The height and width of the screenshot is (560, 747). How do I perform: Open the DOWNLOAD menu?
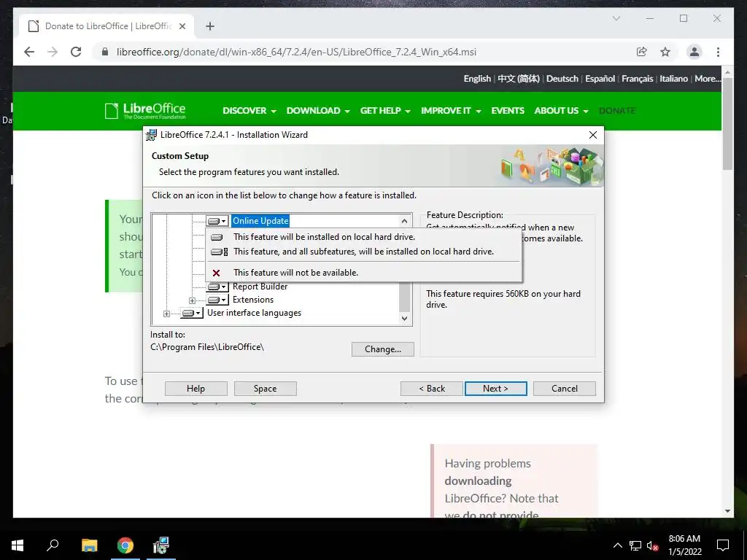click(318, 111)
